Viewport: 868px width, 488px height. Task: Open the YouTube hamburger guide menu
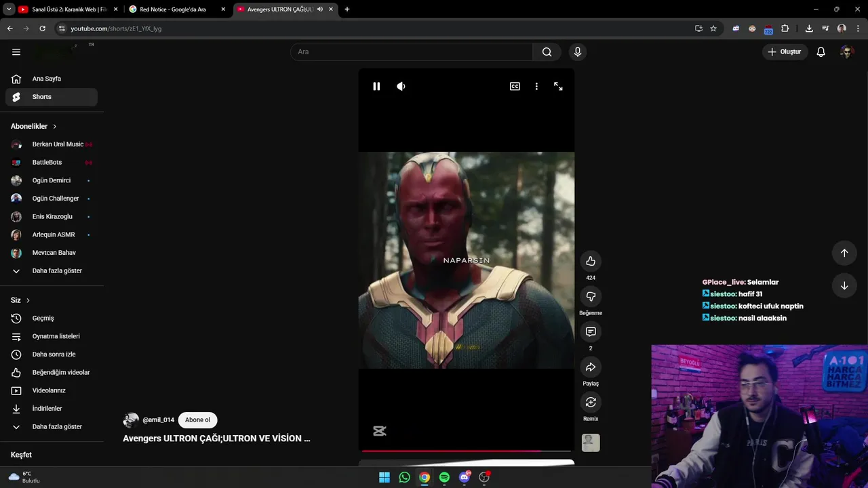pyautogui.click(x=16, y=52)
